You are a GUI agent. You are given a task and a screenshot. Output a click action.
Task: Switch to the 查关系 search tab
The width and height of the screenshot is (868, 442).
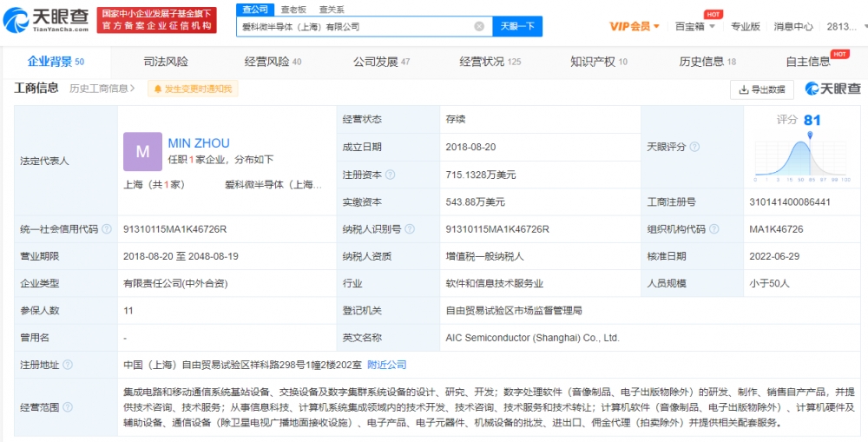(332, 9)
